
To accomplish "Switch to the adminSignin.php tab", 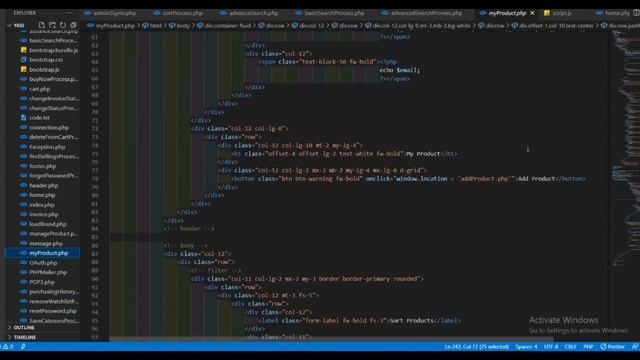I will click(110, 13).
